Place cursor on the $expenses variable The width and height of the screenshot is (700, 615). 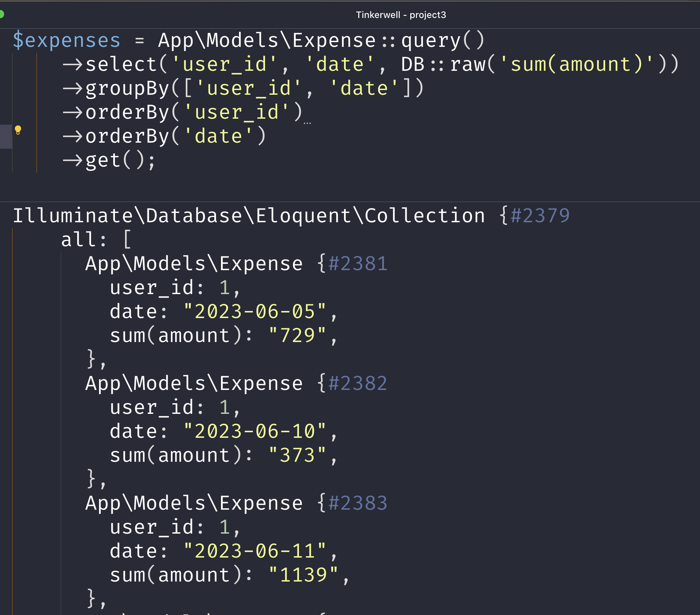[x=67, y=40]
